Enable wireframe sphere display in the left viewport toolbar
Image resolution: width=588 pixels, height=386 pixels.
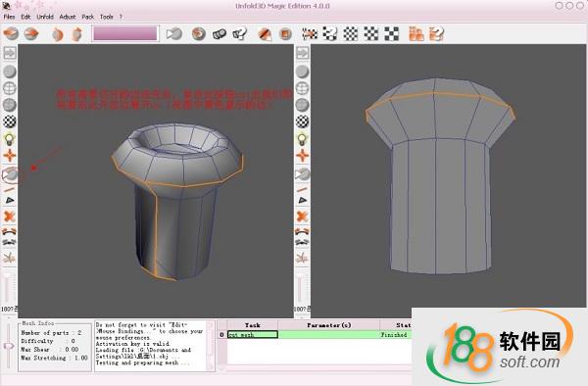pos(10,88)
